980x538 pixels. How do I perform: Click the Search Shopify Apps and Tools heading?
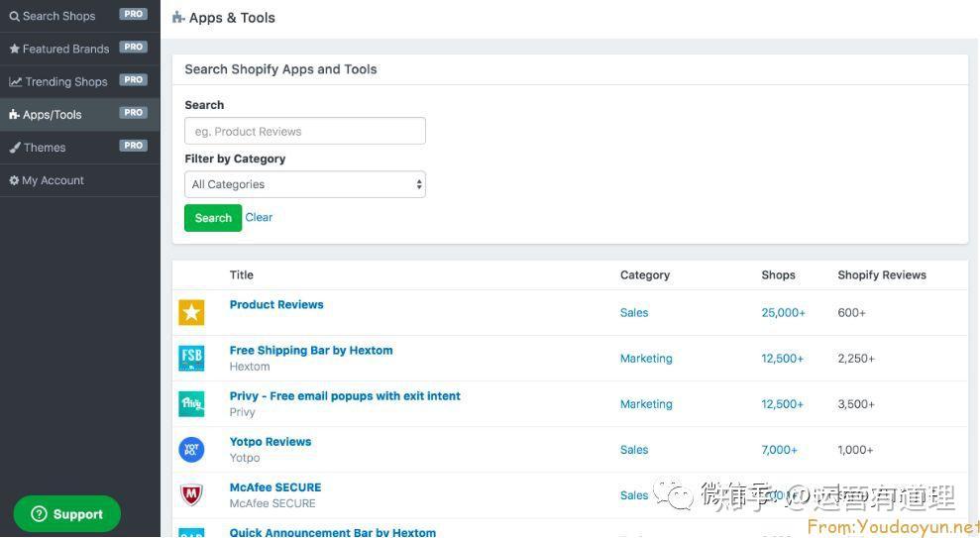[x=280, y=69]
